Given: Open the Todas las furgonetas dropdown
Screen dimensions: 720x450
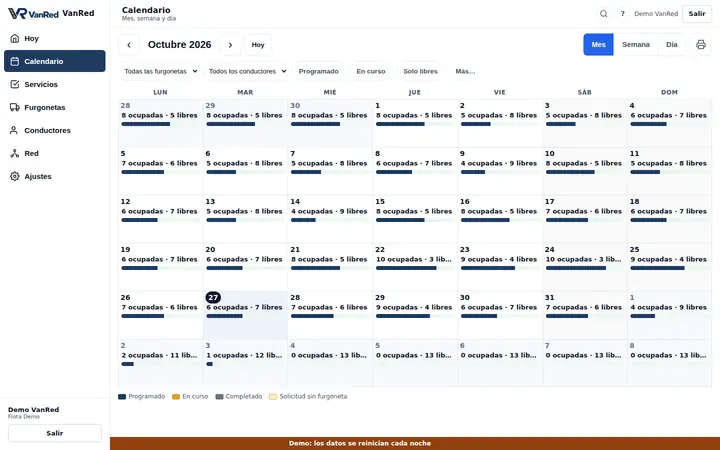Looking at the screenshot, I should click(x=160, y=71).
